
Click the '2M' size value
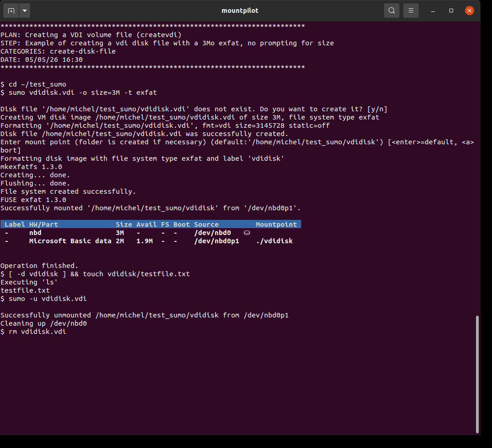point(120,241)
